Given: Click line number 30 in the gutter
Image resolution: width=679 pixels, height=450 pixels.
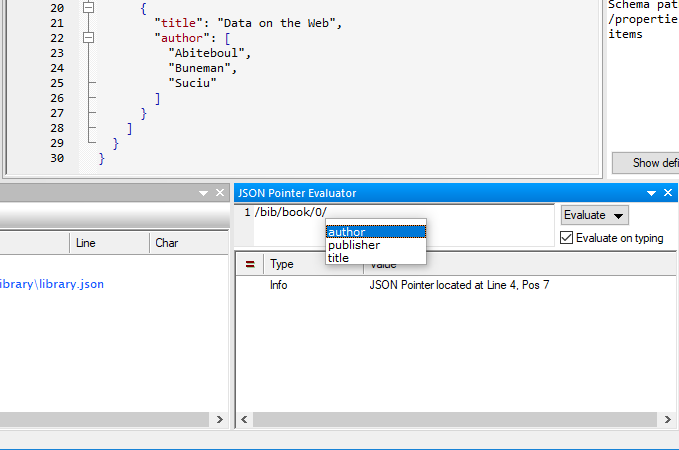Looking at the screenshot, I should (57, 158).
